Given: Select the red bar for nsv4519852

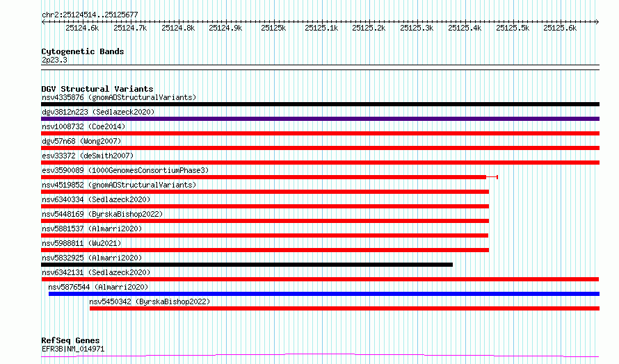Looking at the screenshot, I should click(x=265, y=192).
